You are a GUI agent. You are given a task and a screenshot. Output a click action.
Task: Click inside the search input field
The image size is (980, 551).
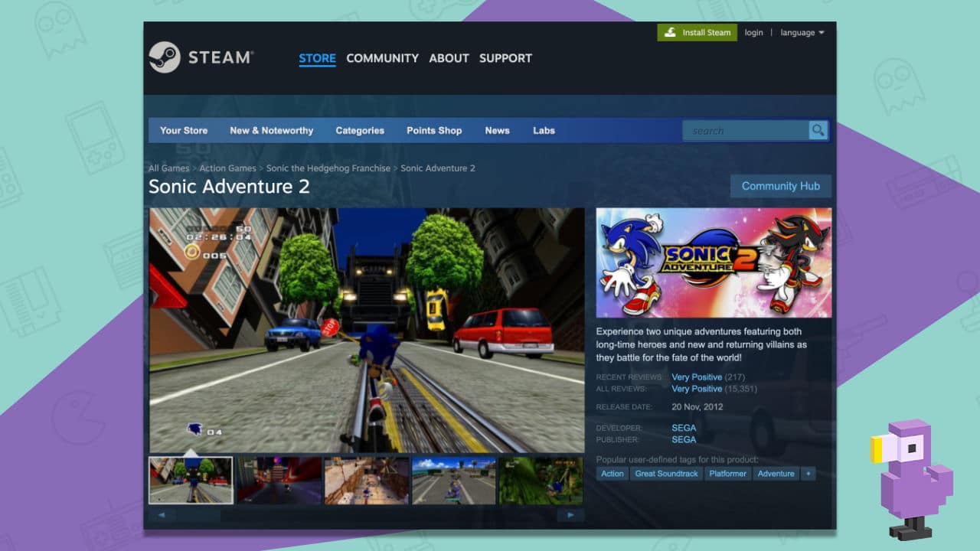(745, 130)
